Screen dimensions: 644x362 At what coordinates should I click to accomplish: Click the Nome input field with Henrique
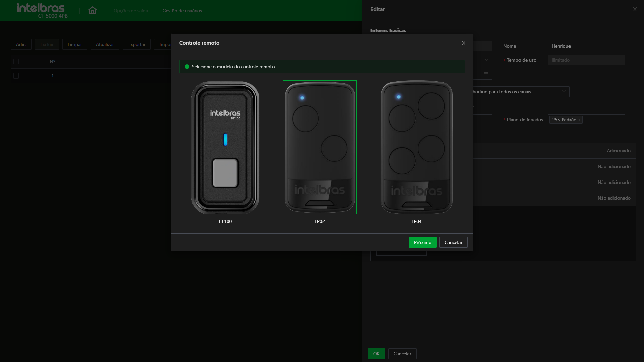click(586, 46)
